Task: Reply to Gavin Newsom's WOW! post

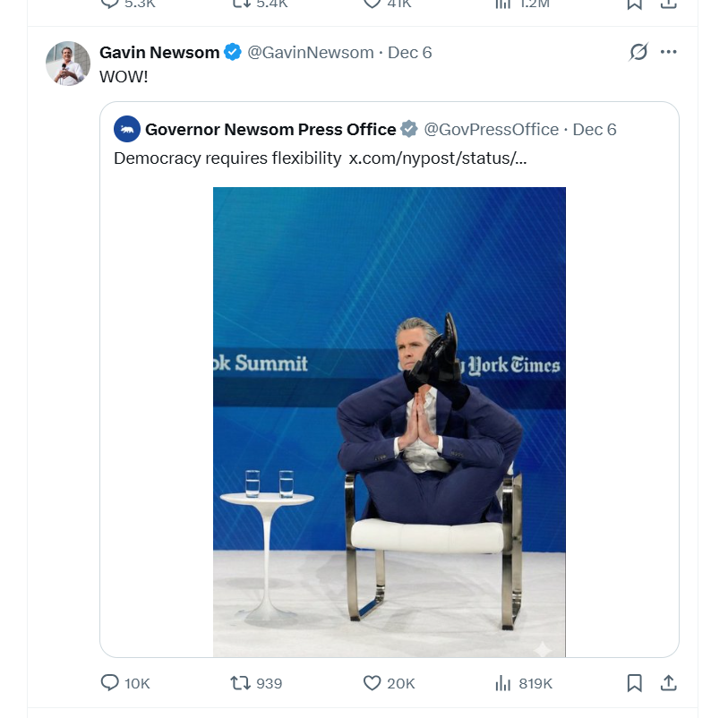Action: pos(110,683)
